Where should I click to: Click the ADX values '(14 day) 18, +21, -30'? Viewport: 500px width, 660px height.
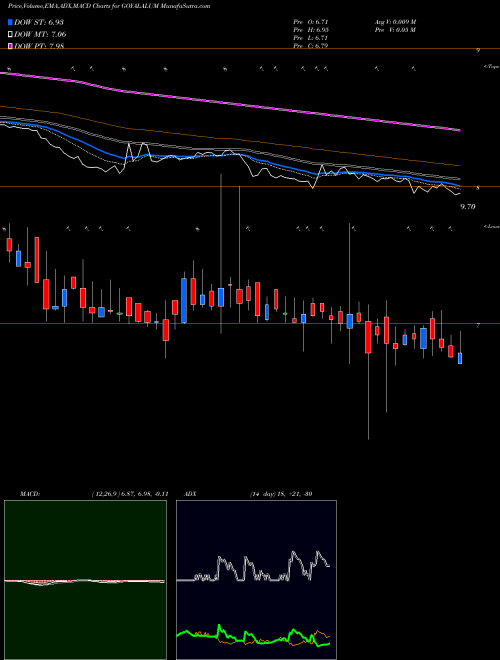pos(281,494)
